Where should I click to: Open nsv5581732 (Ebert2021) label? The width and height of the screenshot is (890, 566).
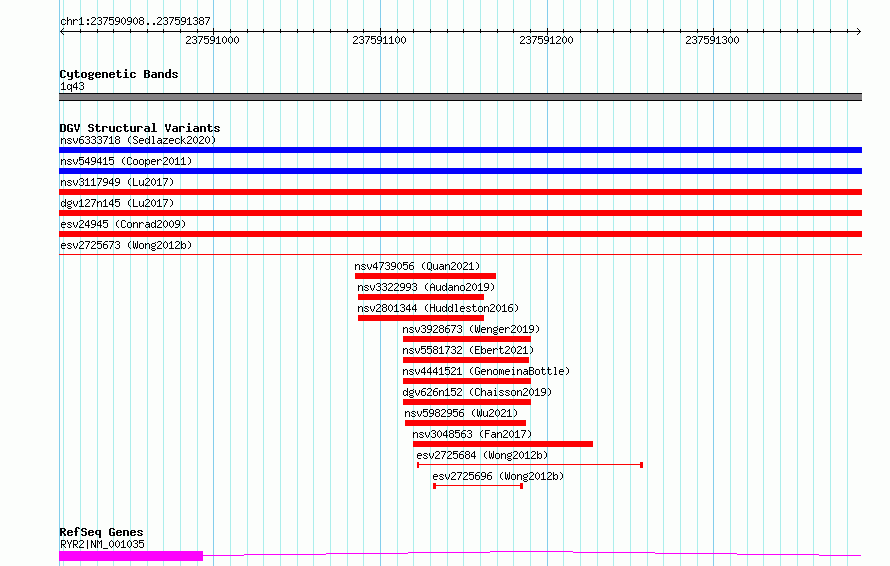tap(468, 350)
